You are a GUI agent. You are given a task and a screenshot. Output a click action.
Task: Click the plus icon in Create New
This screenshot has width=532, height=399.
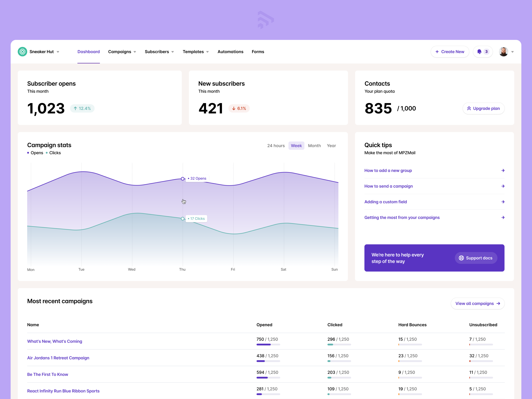(437, 52)
